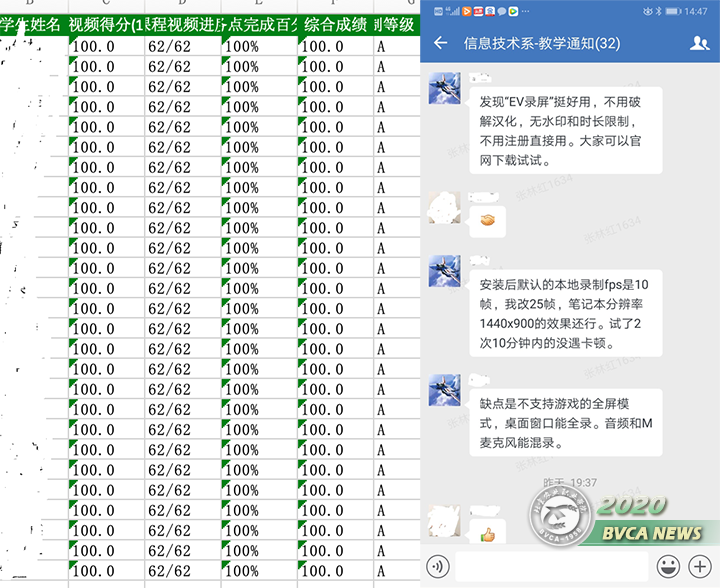Image resolution: width=720 pixels, height=588 pixels.
Task: Tap the back arrow in chat header
Action: click(x=440, y=44)
